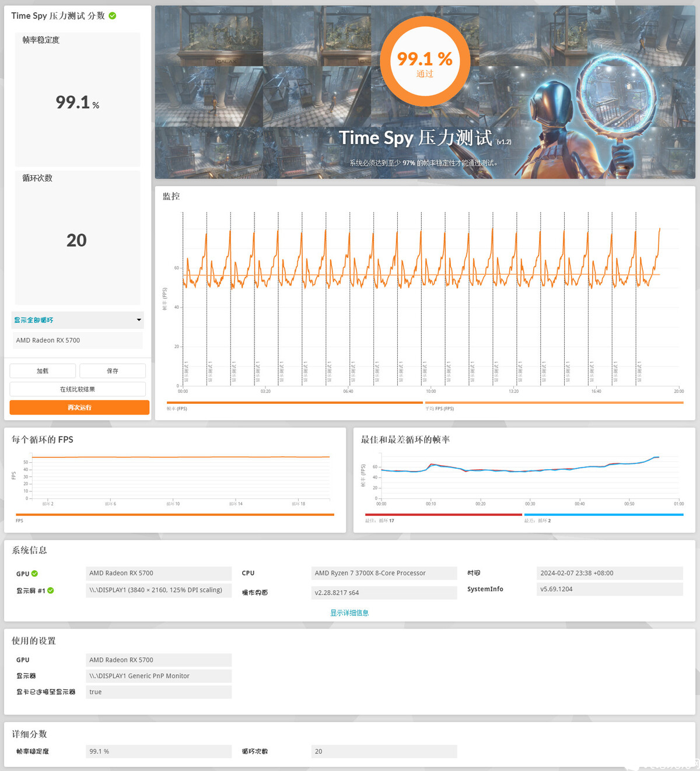The height and width of the screenshot is (771, 700).
Task: Open the 显示详细信息 link
Action: [349, 613]
